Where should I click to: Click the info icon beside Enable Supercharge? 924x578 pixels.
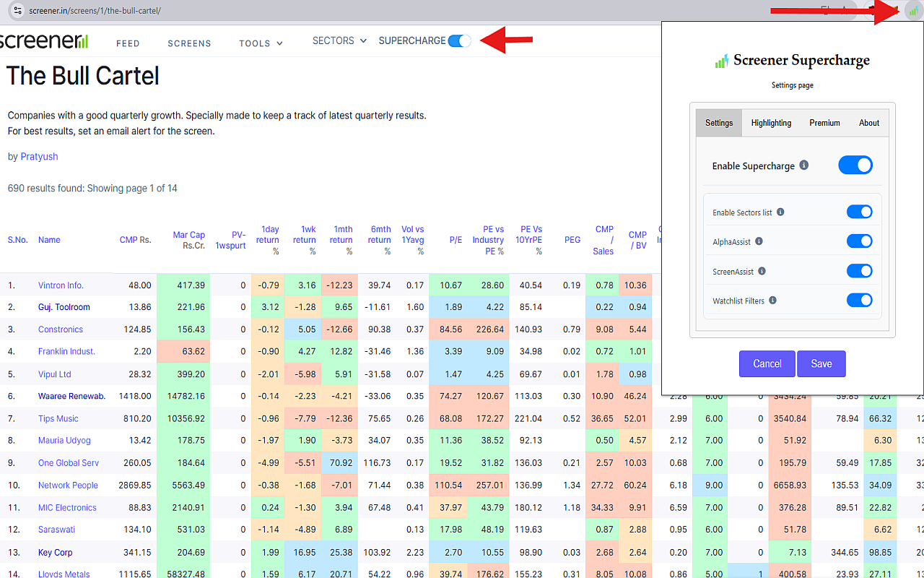[x=804, y=165]
